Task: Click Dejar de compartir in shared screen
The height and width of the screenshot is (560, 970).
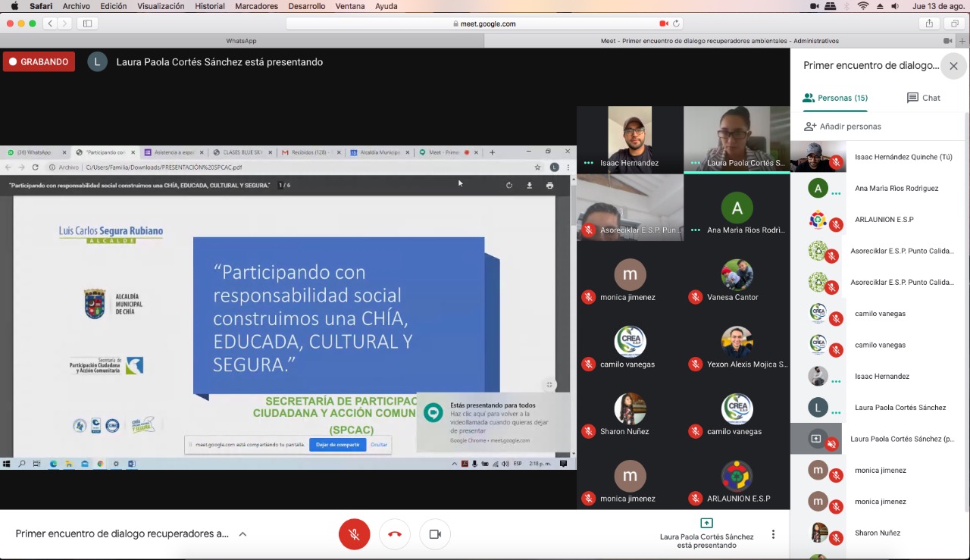Action: click(337, 445)
